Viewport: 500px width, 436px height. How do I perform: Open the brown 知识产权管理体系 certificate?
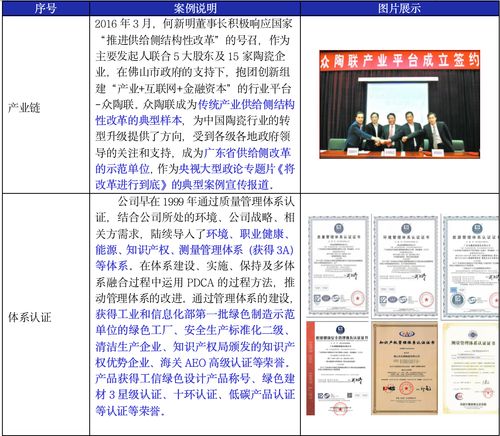pyautogui.click(x=405, y=369)
